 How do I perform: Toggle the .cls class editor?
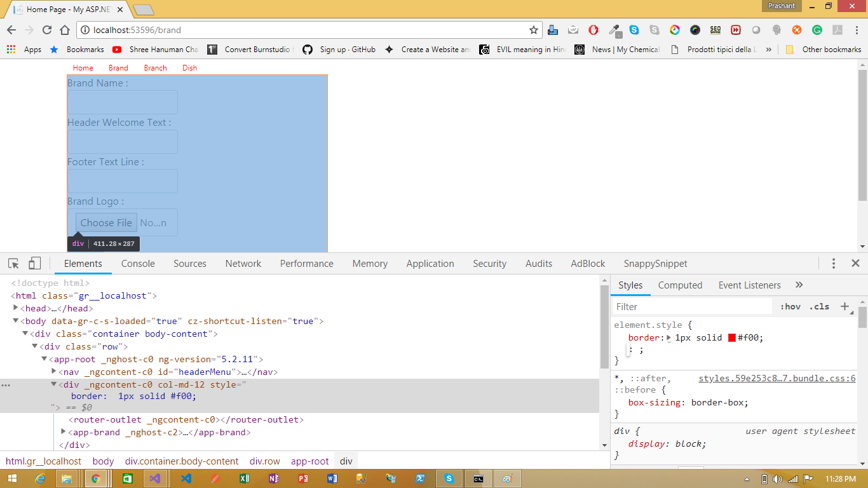coord(819,306)
